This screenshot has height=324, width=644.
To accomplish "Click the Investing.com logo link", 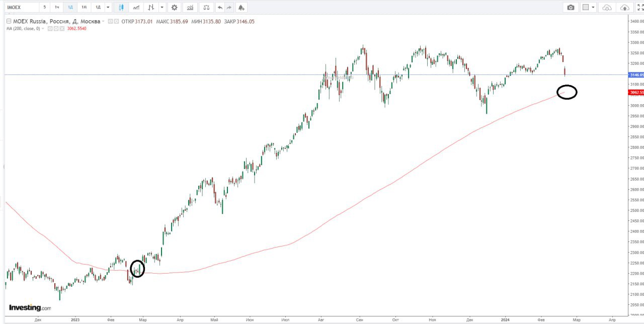I will click(x=30, y=307).
